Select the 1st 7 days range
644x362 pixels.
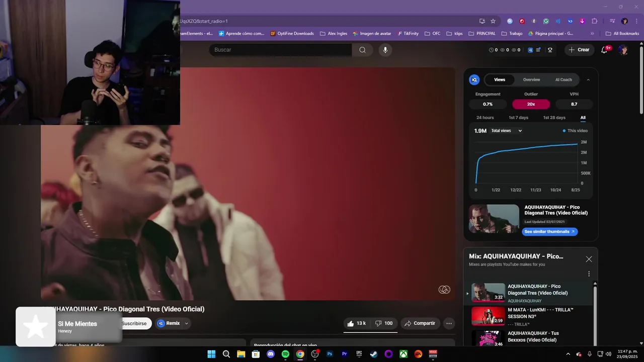click(x=518, y=118)
